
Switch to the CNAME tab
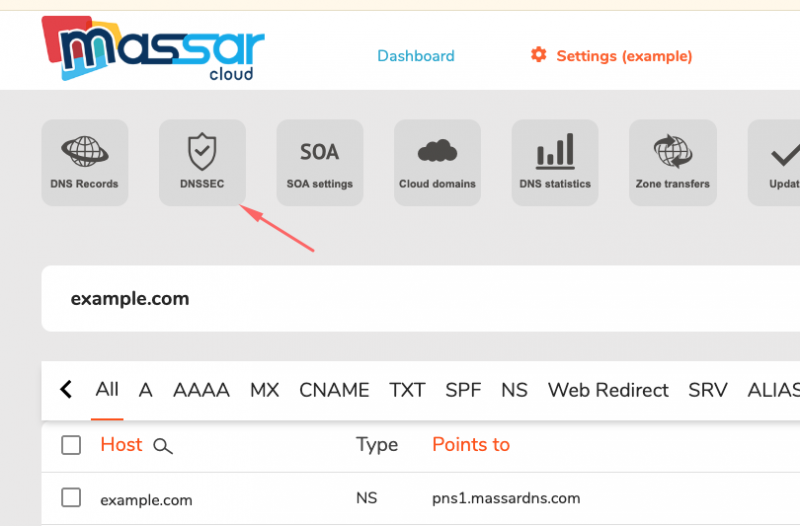point(334,390)
